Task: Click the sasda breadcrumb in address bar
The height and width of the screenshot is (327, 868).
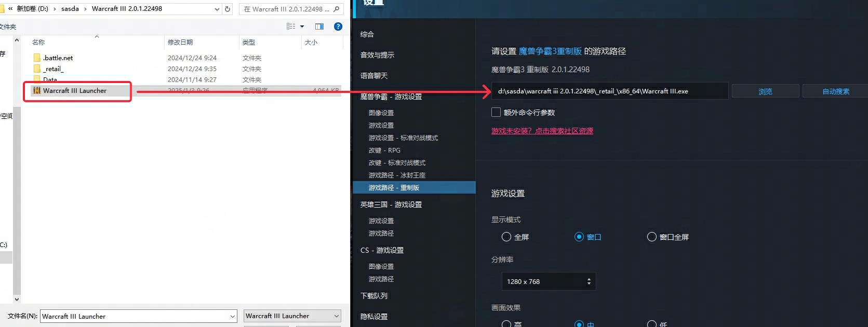Action: click(70, 9)
